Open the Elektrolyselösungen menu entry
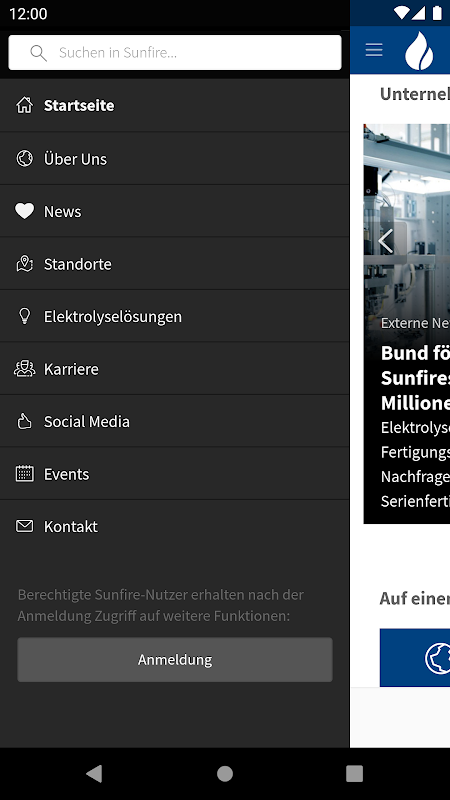Viewport: 450px width, 800px height. 174,316
